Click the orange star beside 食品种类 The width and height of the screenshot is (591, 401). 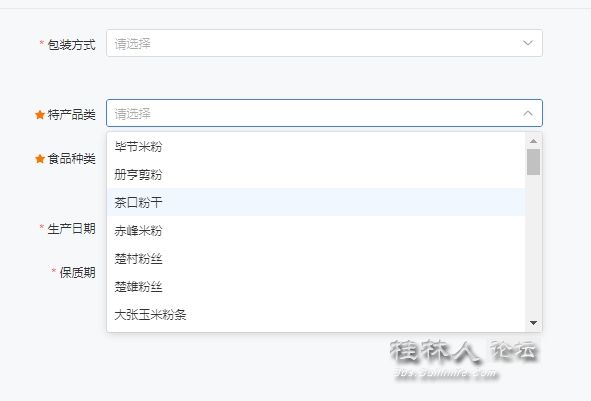(x=40, y=159)
